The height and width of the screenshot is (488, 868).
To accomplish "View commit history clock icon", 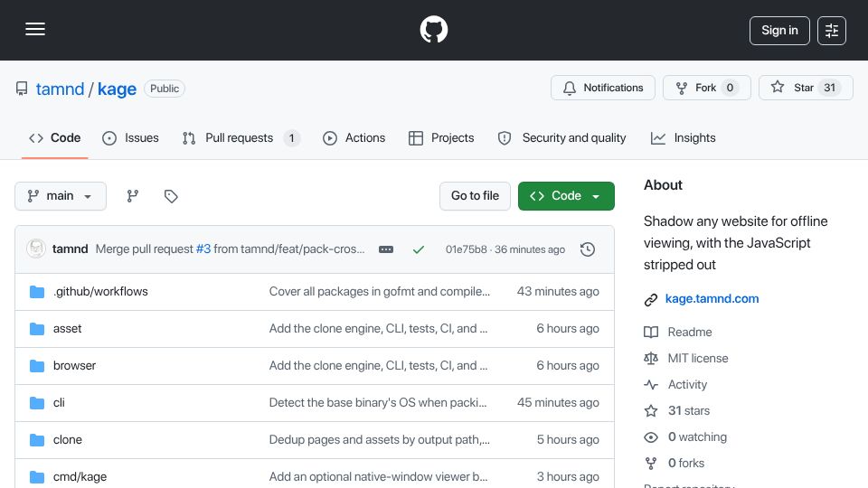I will click(588, 249).
